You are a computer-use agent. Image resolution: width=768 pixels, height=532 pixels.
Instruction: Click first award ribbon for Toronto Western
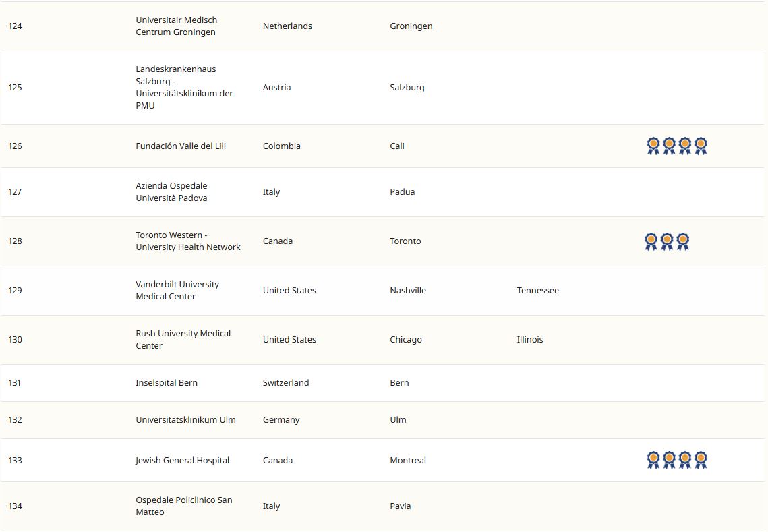651,241
